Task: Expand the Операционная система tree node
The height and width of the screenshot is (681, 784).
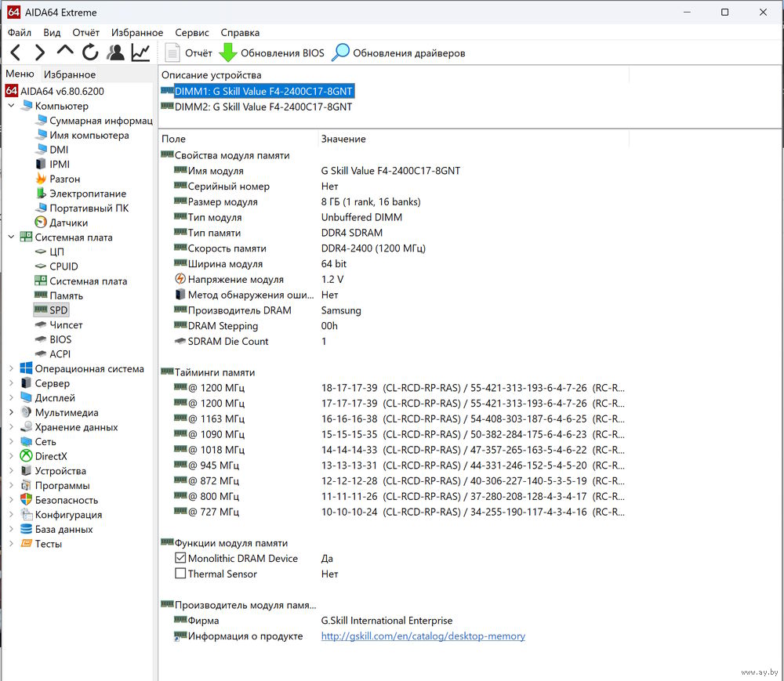Action: point(11,369)
